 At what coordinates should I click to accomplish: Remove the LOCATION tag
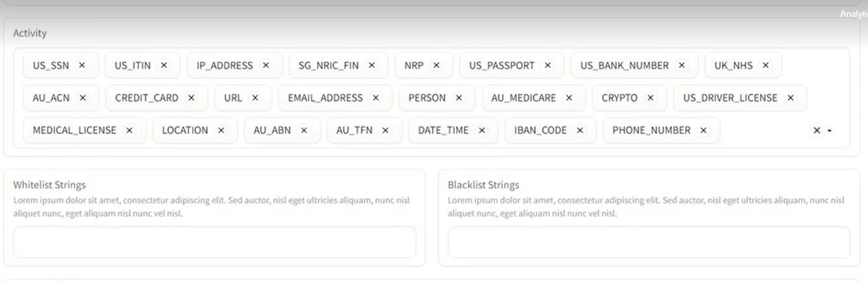tap(221, 130)
